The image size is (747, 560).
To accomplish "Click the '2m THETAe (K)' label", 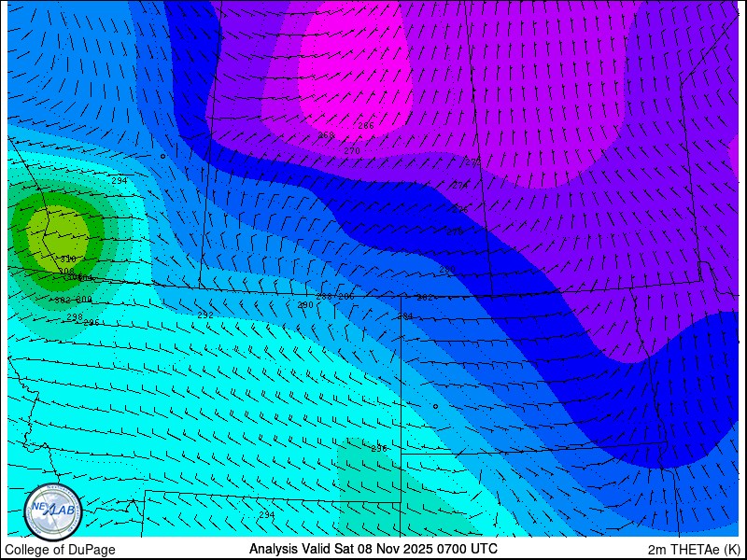I will coord(694,549).
